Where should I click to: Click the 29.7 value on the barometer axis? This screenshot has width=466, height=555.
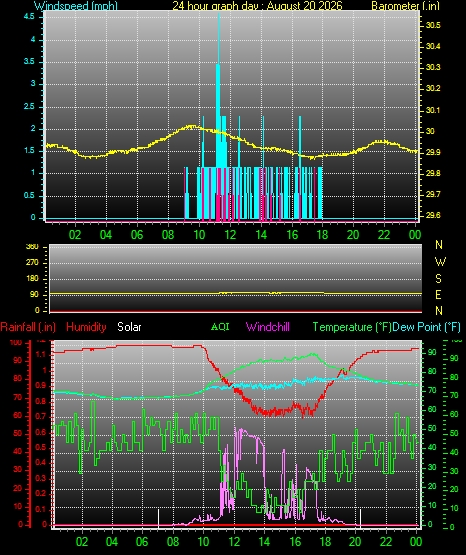(x=433, y=194)
